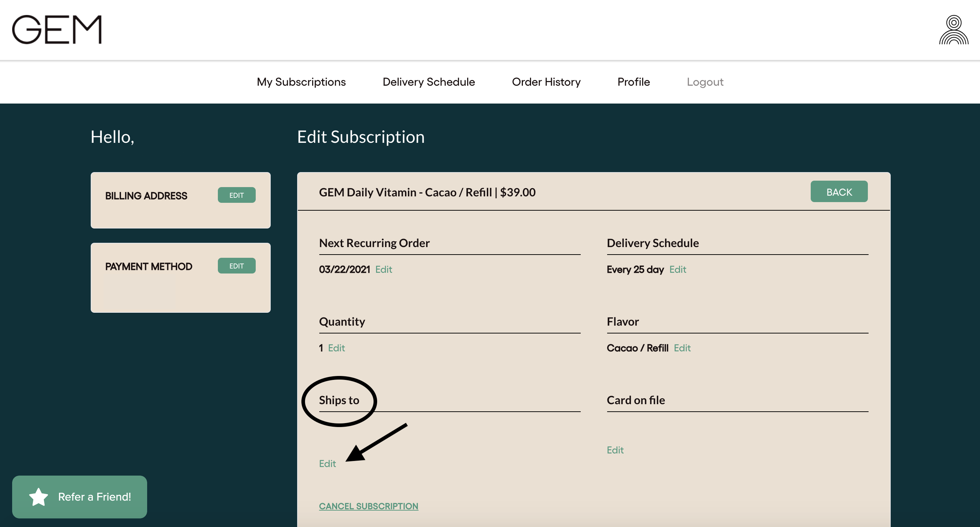Open Order History page
The width and height of the screenshot is (980, 527).
tap(546, 82)
